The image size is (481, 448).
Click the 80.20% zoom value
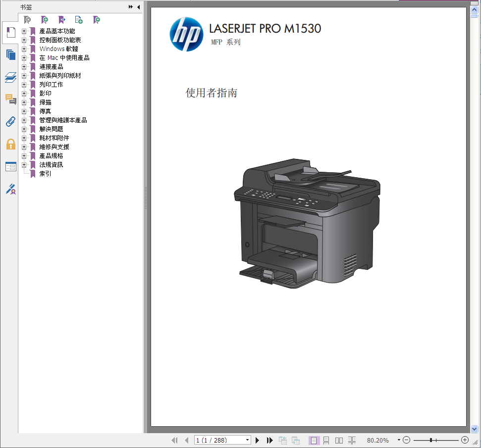[377, 441]
